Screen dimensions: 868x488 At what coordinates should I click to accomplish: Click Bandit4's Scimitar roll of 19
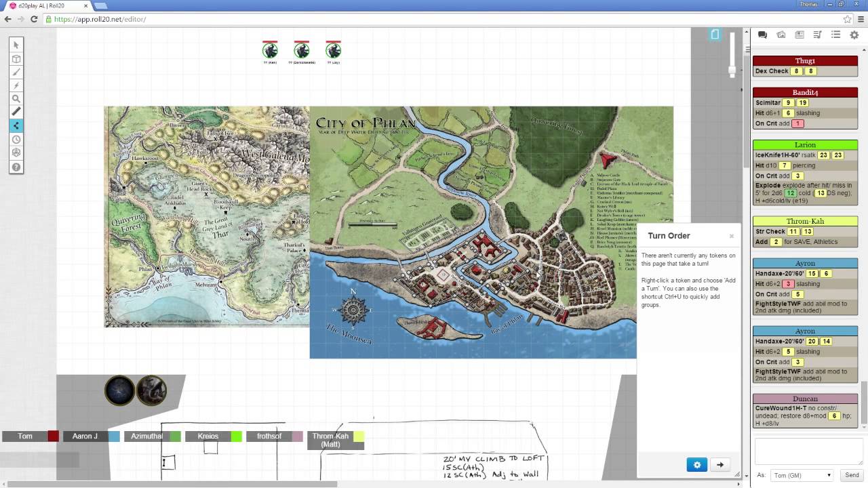tap(802, 103)
